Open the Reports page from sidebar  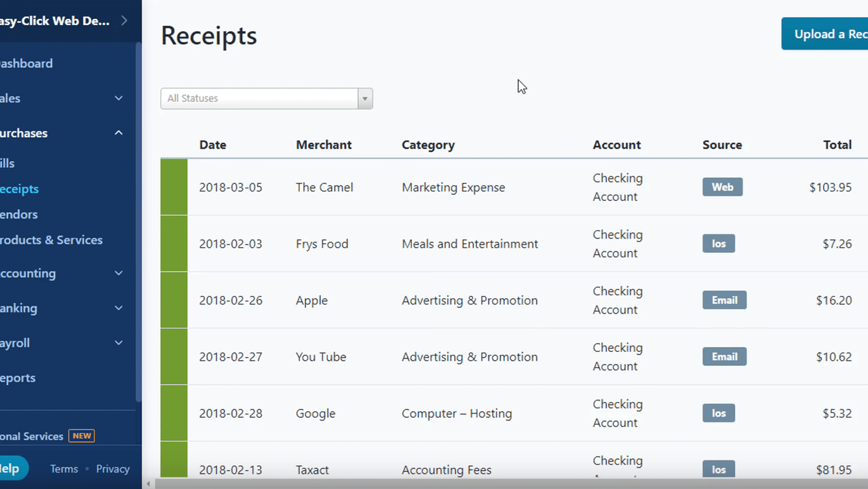(18, 378)
